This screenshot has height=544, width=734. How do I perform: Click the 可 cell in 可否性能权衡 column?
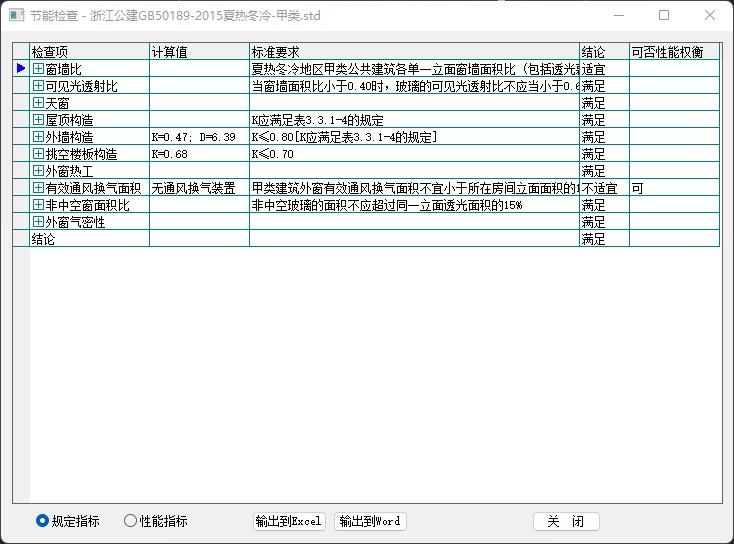click(x=637, y=188)
